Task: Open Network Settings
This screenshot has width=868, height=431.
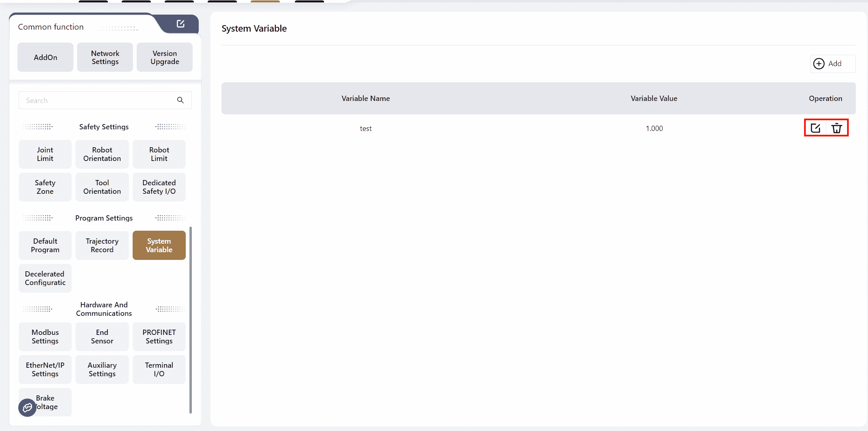Action: point(105,57)
